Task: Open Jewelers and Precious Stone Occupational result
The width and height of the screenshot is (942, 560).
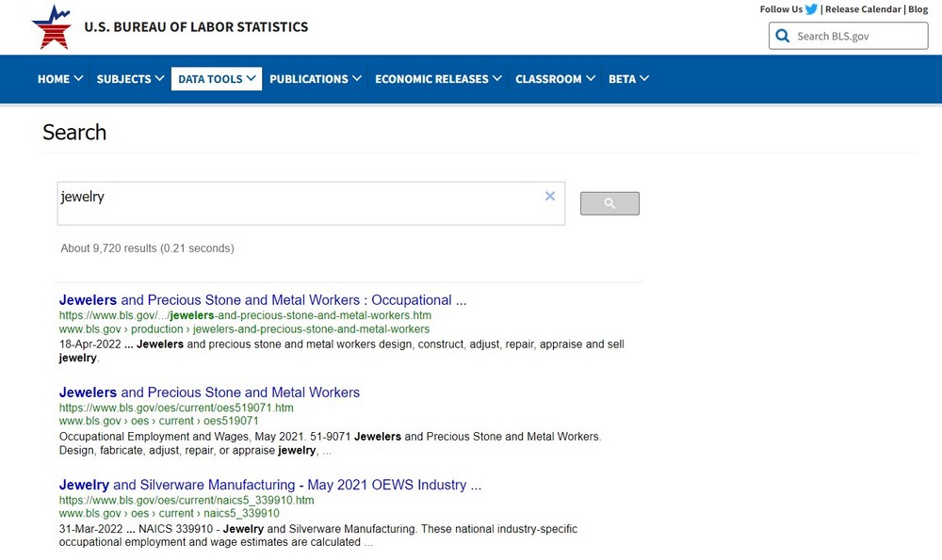Action: click(263, 300)
